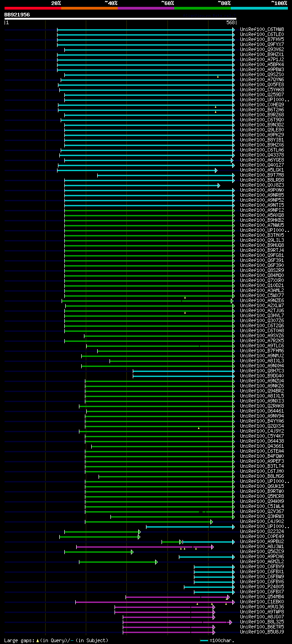Image resolution: width=292 pixels, height=644 pixels.
Task: Select hit label UniRef100_Q2RAK8
Action: [262, 406]
